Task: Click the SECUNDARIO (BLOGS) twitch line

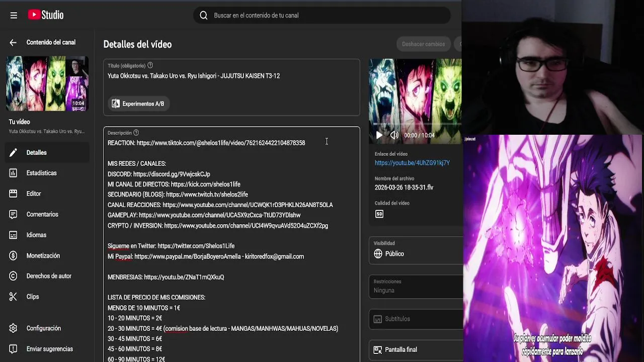Action: (x=178, y=195)
